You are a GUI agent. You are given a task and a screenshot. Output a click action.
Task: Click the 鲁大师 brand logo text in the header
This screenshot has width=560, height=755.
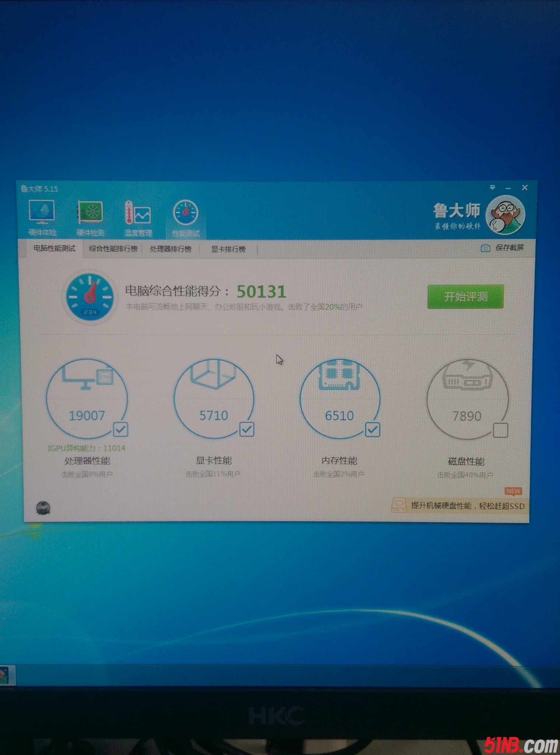[x=457, y=211]
